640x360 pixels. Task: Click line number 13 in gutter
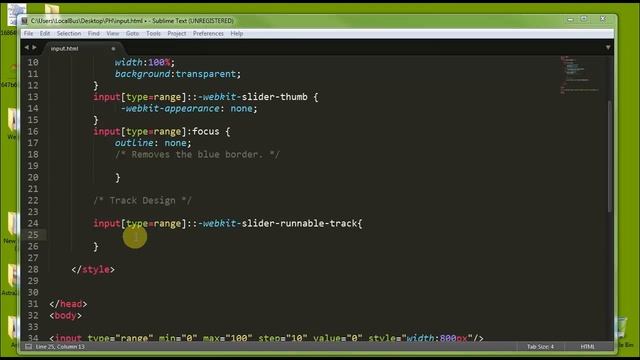[x=33, y=97]
